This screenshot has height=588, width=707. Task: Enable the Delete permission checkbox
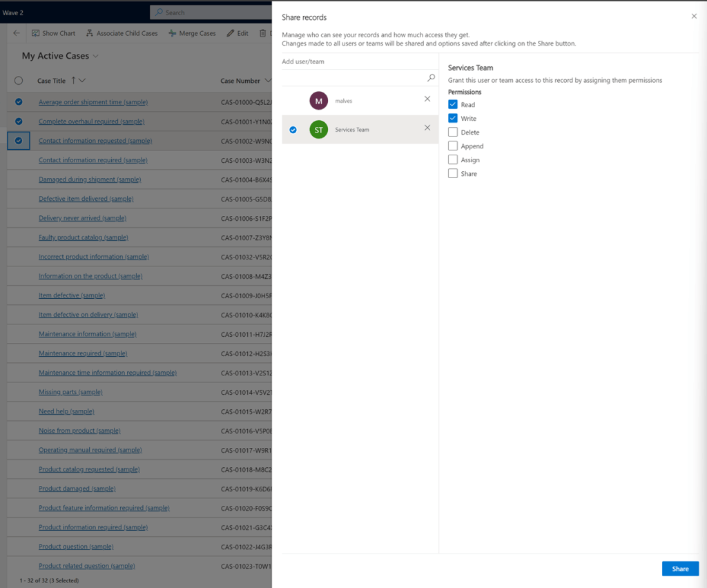coord(453,132)
